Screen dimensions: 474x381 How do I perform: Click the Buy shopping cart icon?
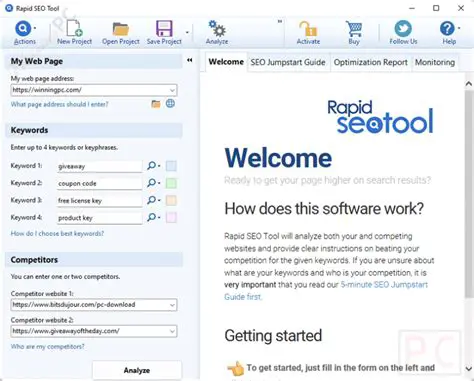point(354,29)
